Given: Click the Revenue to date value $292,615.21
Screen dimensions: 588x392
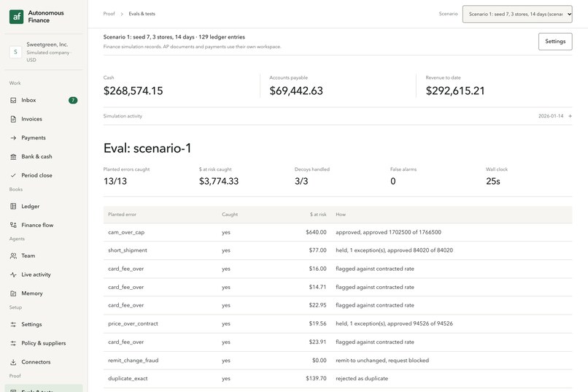Looking at the screenshot, I should pyautogui.click(x=455, y=91).
